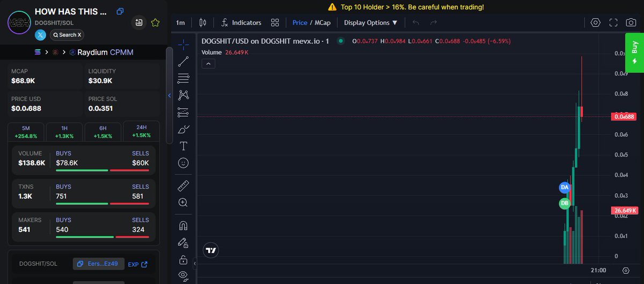Hide all drawings eye icon
This screenshot has height=284, width=644.
pos(183,275)
